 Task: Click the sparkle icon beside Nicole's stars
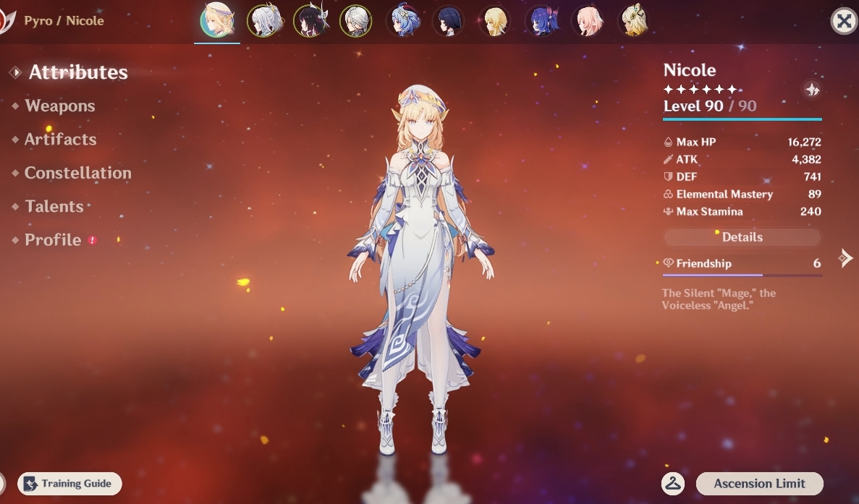811,89
